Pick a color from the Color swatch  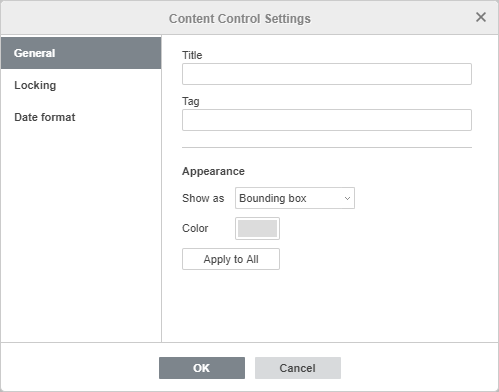[257, 228]
